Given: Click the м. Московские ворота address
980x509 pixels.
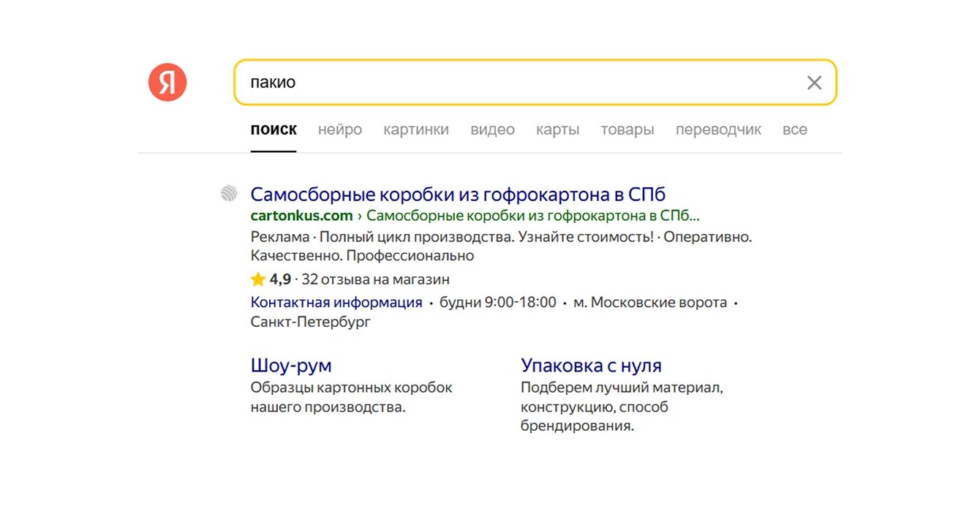Looking at the screenshot, I should (650, 303).
